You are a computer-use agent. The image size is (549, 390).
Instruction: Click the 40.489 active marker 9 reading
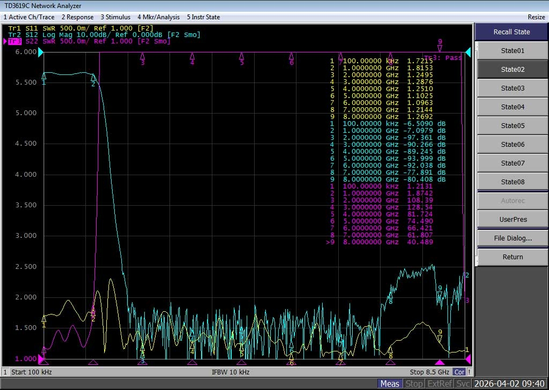click(420, 242)
